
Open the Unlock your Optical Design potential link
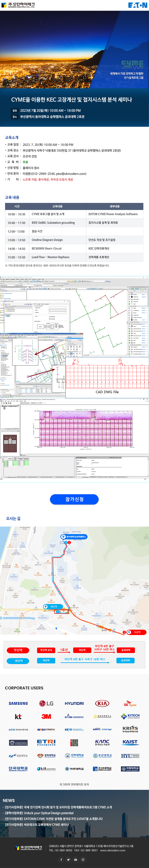(39, 813)
